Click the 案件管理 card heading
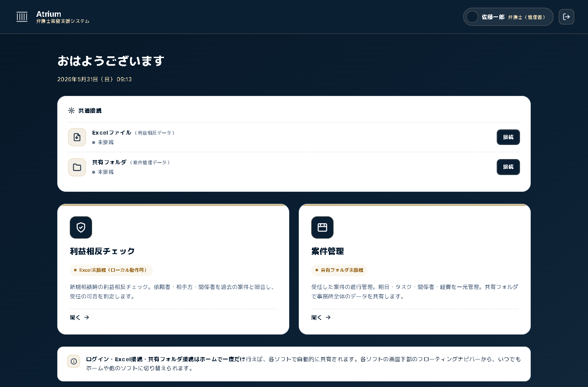 coord(328,251)
